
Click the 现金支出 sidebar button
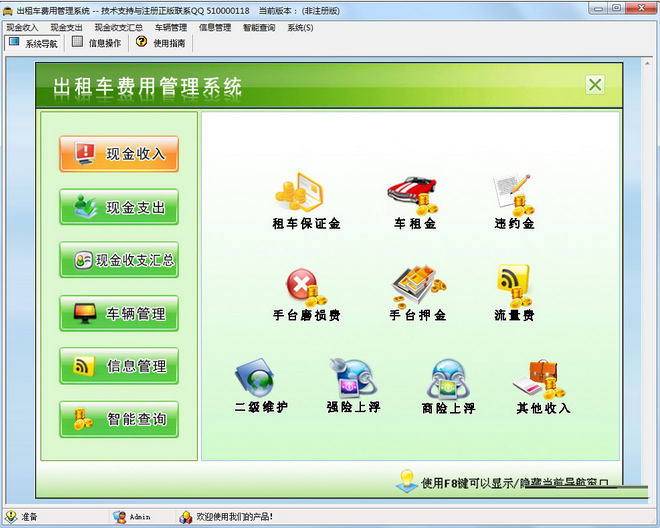click(x=119, y=207)
